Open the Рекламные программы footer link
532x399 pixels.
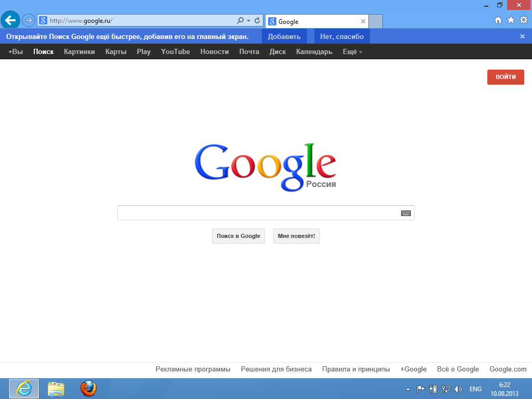pos(193,369)
